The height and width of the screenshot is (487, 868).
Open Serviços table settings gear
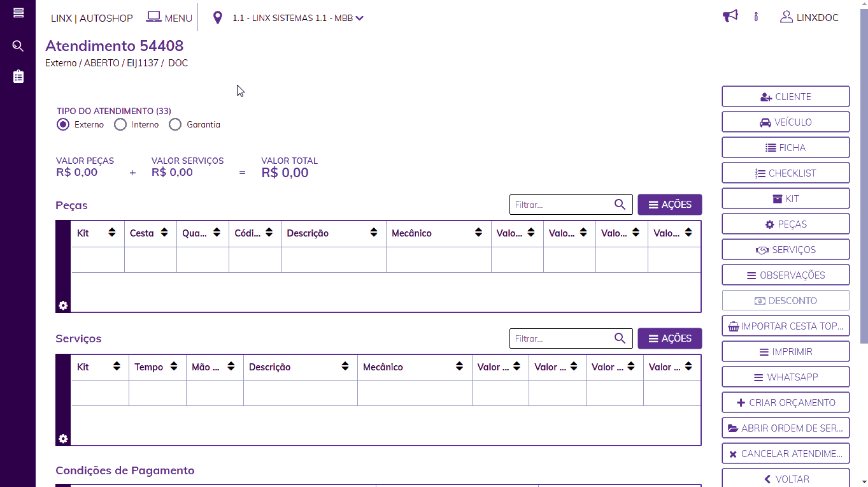[x=63, y=439]
